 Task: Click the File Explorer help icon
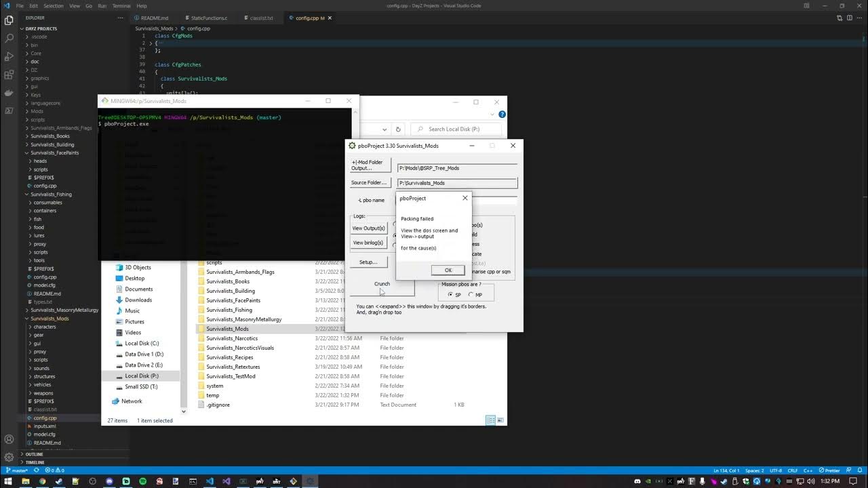502,115
